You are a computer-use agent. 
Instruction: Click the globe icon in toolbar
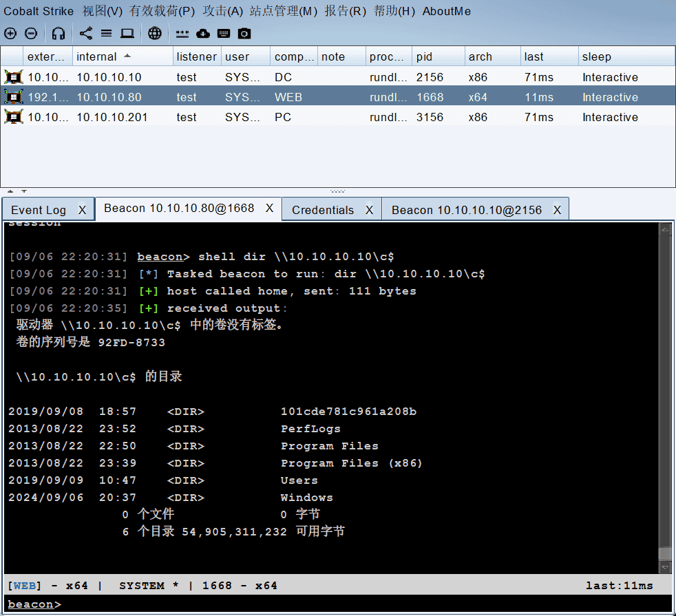tap(155, 33)
